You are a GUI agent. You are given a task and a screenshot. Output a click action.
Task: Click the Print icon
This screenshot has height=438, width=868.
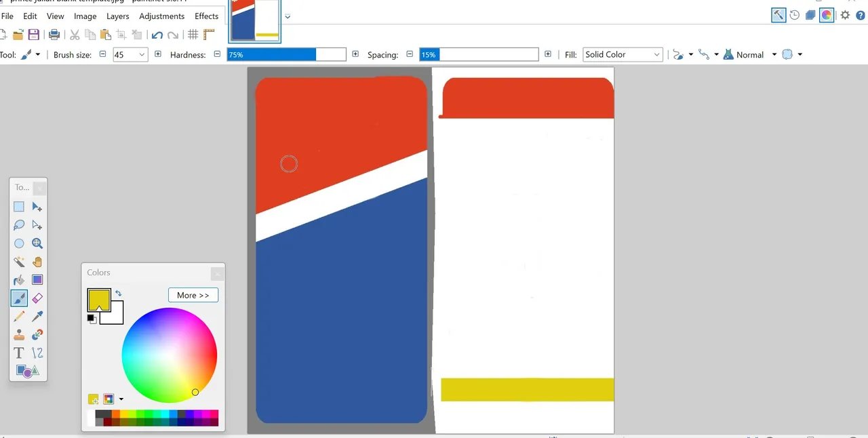click(x=55, y=35)
